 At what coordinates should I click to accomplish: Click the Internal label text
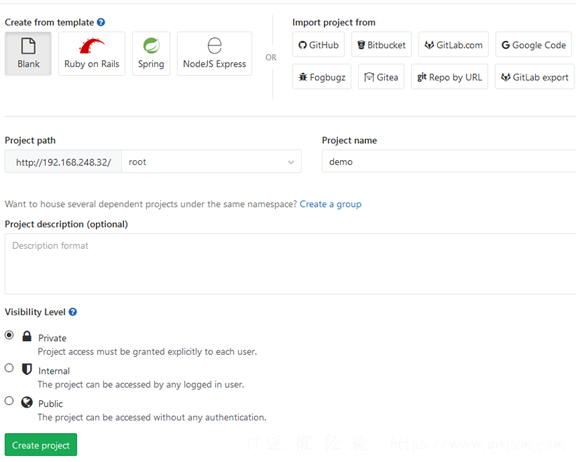(54, 371)
